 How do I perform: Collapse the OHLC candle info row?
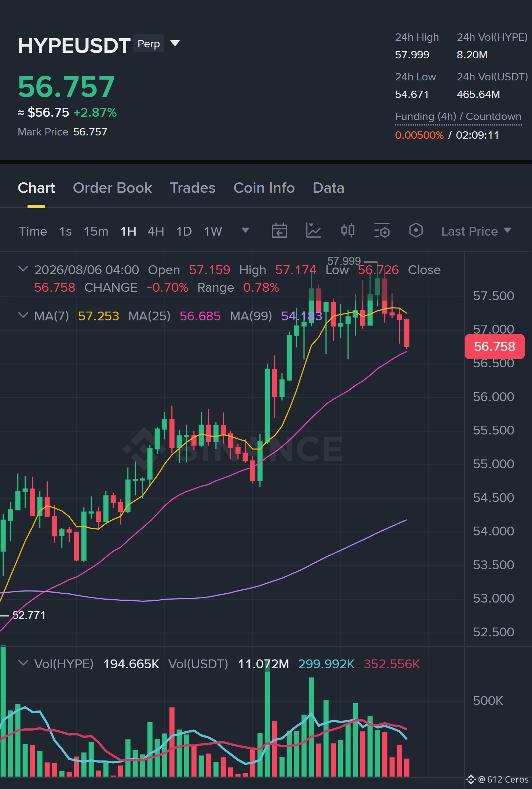coord(23,269)
